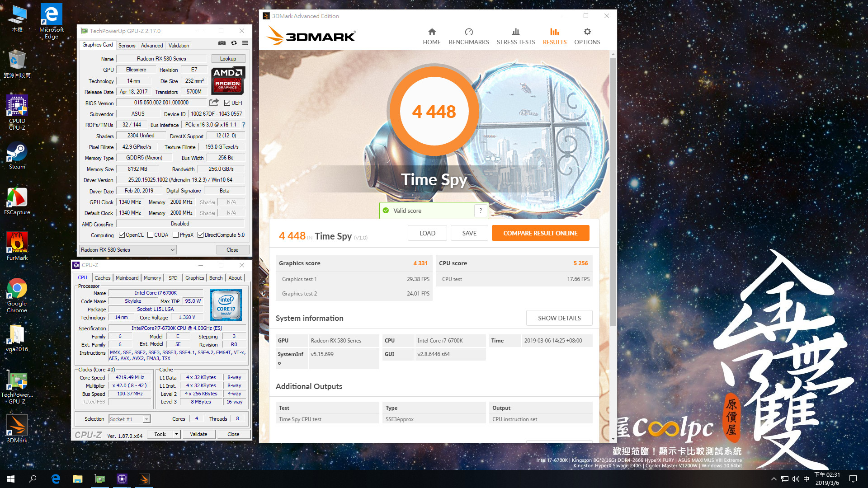Image resolution: width=868 pixels, height=488 pixels.
Task: Click the 3DMark vertical scrollbar thumb
Action: 613,192
